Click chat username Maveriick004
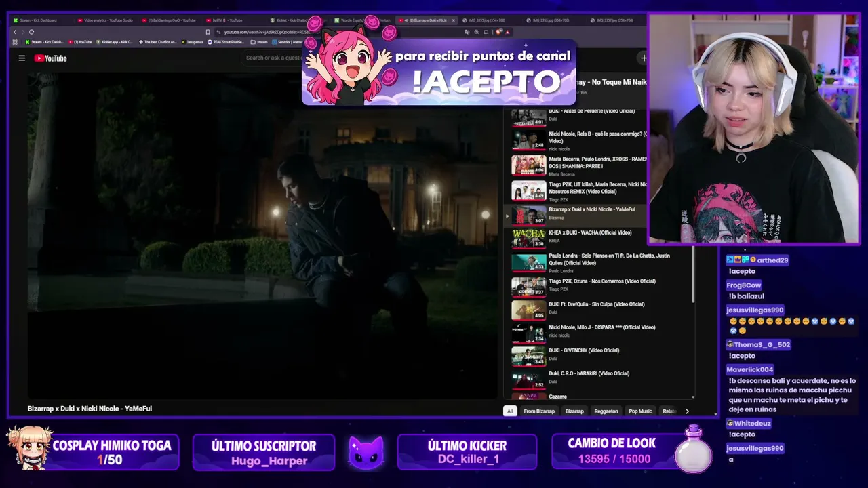Screen dimensions: 868x488 click(x=749, y=369)
